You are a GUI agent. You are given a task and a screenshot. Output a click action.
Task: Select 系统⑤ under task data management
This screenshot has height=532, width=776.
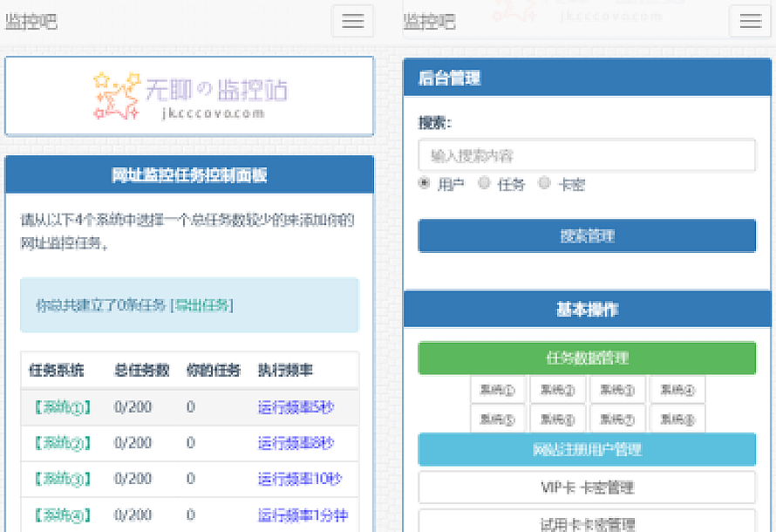(x=498, y=419)
